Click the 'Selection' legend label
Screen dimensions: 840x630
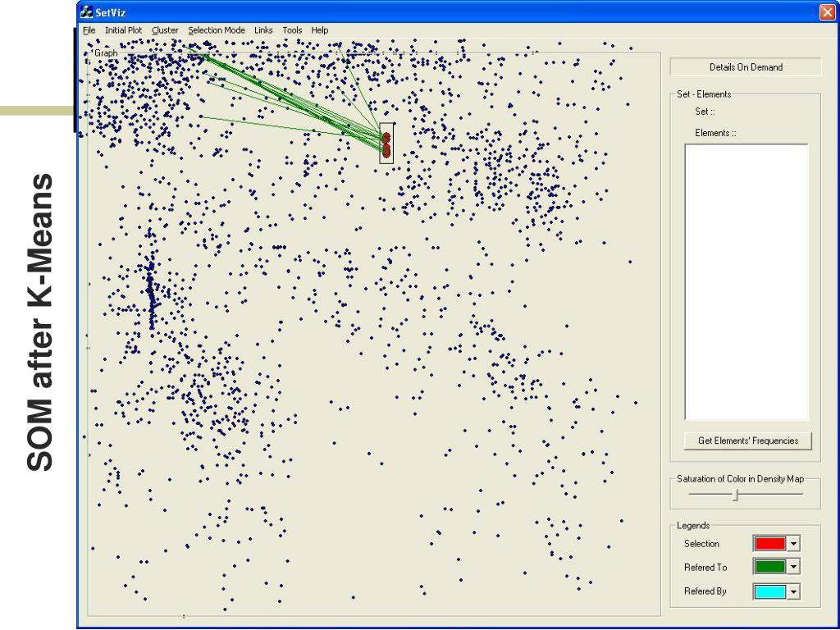coord(702,544)
